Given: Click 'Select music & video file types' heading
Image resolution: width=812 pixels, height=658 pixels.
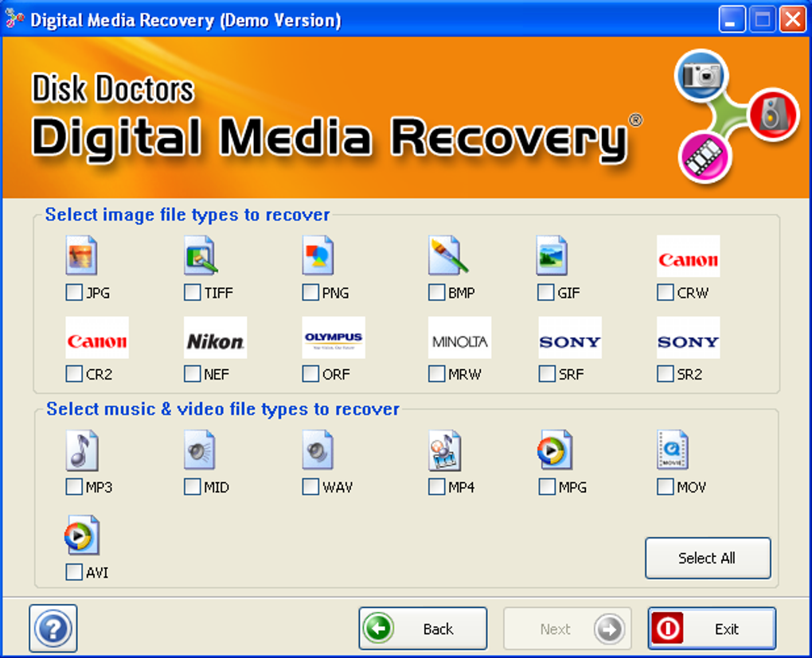Looking at the screenshot, I should click(223, 410).
